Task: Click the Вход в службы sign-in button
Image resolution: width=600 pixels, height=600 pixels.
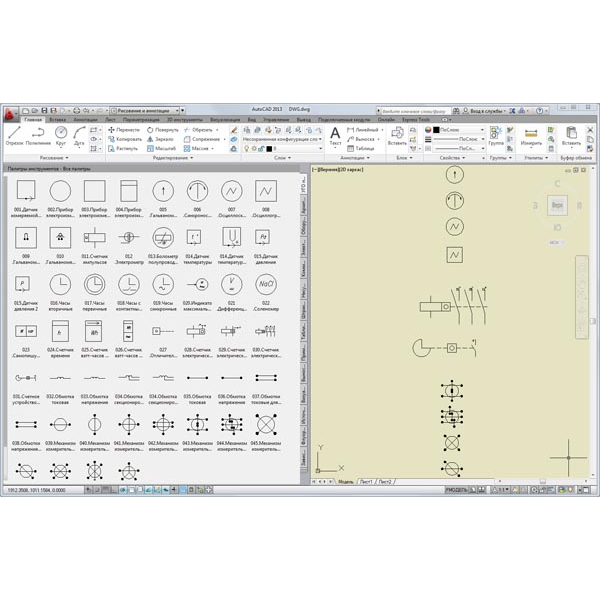Action: pyautogui.click(x=484, y=111)
